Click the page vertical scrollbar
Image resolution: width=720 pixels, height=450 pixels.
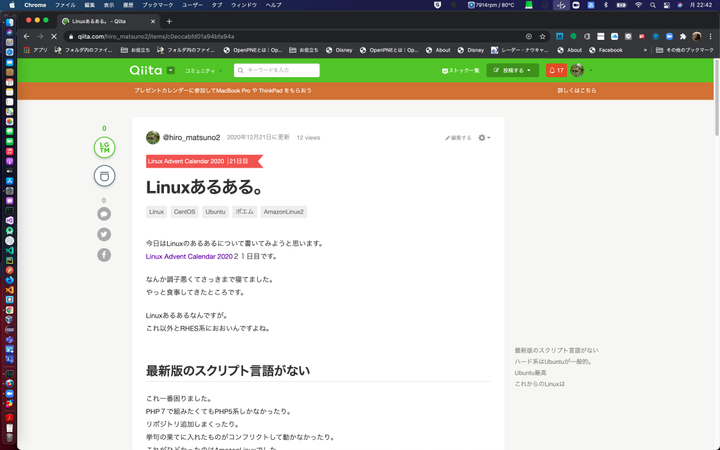coord(717,97)
